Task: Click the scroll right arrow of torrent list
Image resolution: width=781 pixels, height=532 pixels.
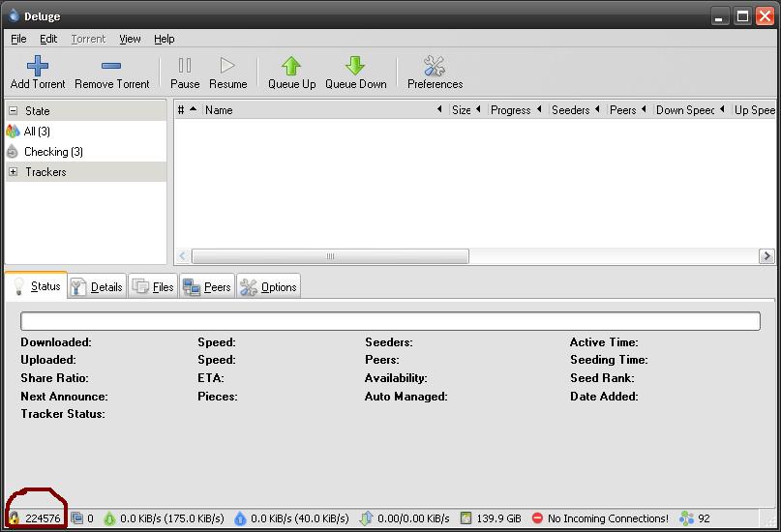Action: point(766,256)
